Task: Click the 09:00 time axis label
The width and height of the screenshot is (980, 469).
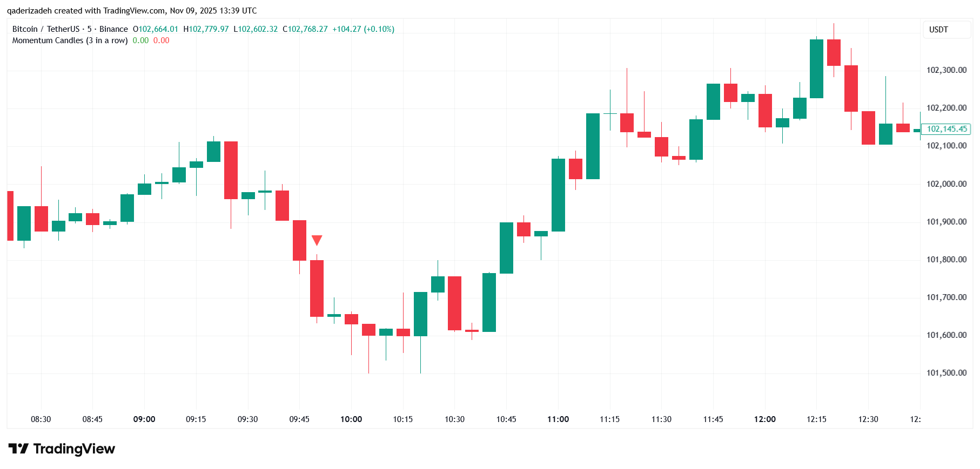Action: point(144,419)
